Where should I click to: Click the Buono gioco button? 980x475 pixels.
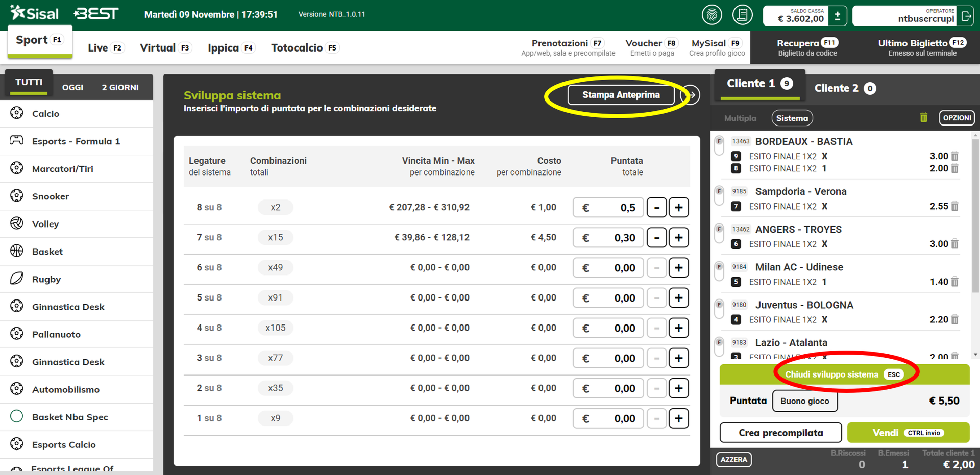point(805,401)
